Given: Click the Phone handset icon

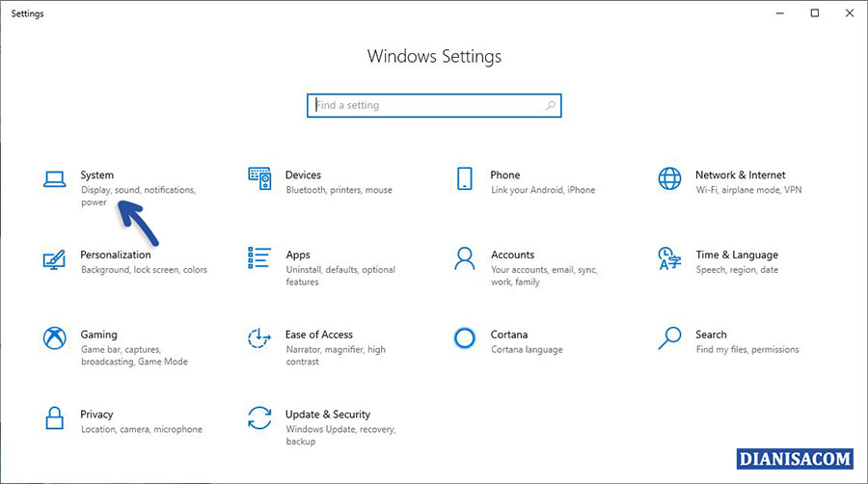Looking at the screenshot, I should (x=465, y=178).
